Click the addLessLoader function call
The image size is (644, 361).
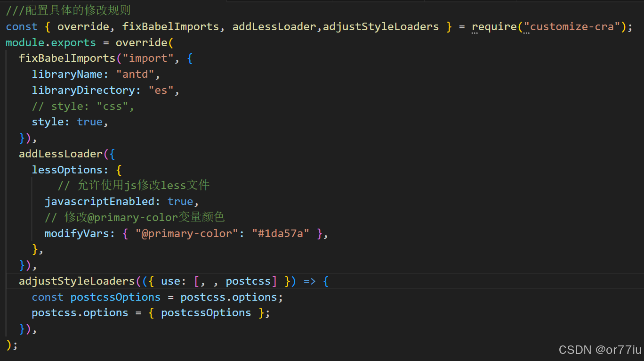click(x=60, y=154)
